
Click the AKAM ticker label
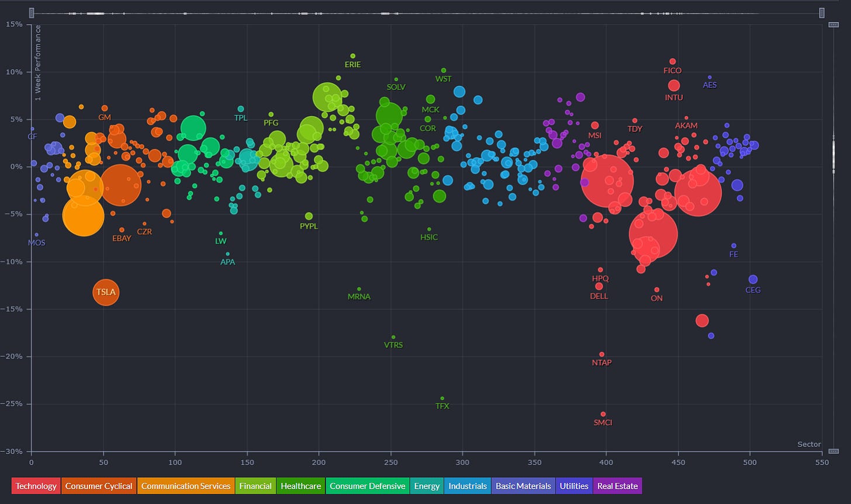(686, 126)
